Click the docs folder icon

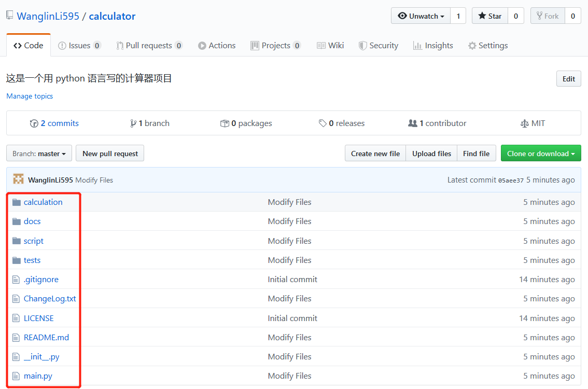tap(17, 221)
